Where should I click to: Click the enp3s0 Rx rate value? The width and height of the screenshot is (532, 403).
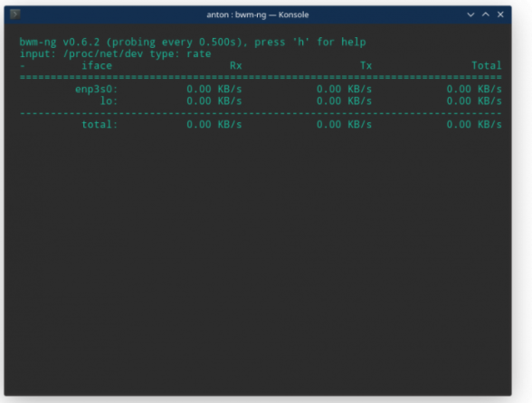click(x=214, y=89)
